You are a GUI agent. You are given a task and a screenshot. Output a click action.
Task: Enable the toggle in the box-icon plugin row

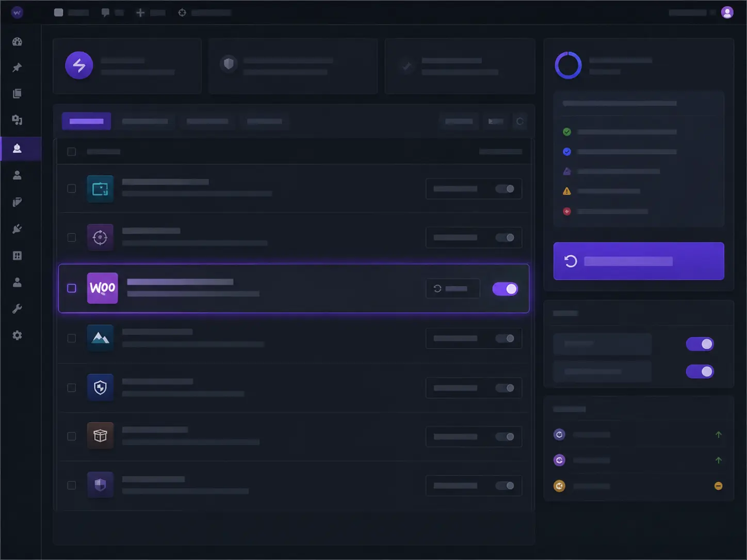tap(505, 437)
